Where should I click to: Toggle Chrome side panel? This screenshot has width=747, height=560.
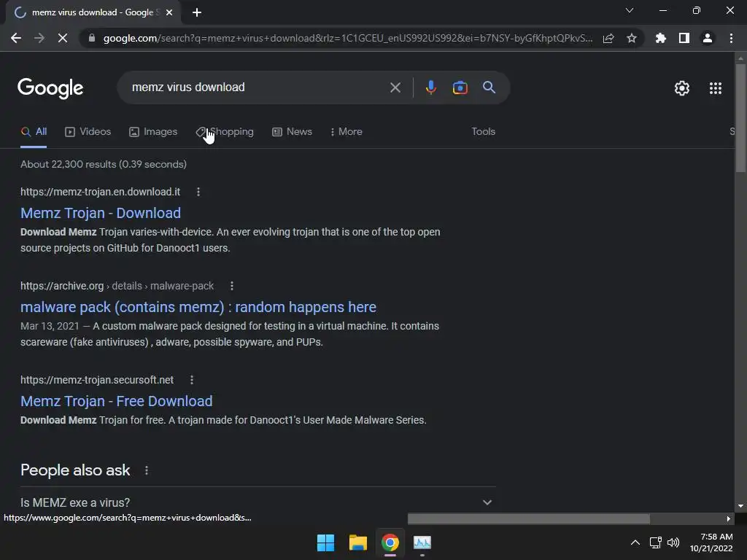[684, 38]
